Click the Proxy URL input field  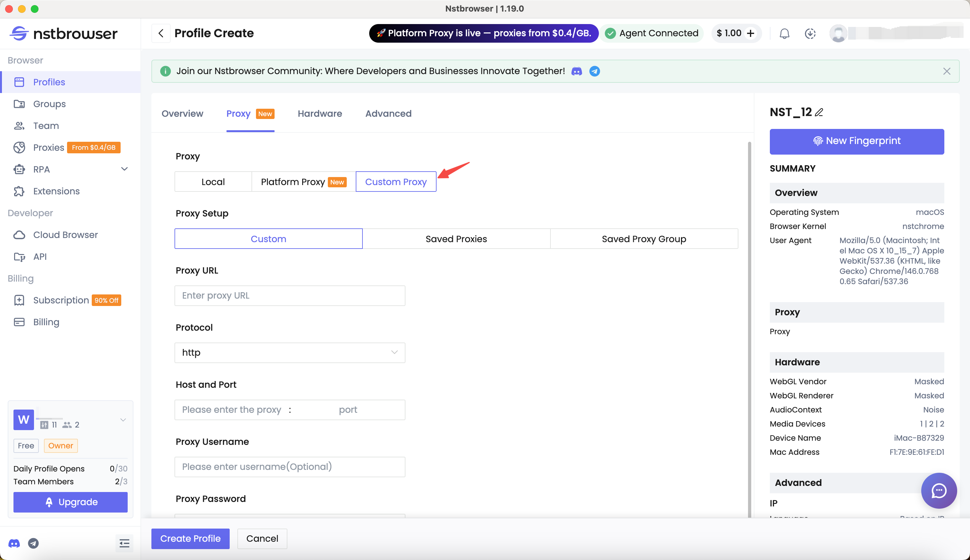coord(290,295)
